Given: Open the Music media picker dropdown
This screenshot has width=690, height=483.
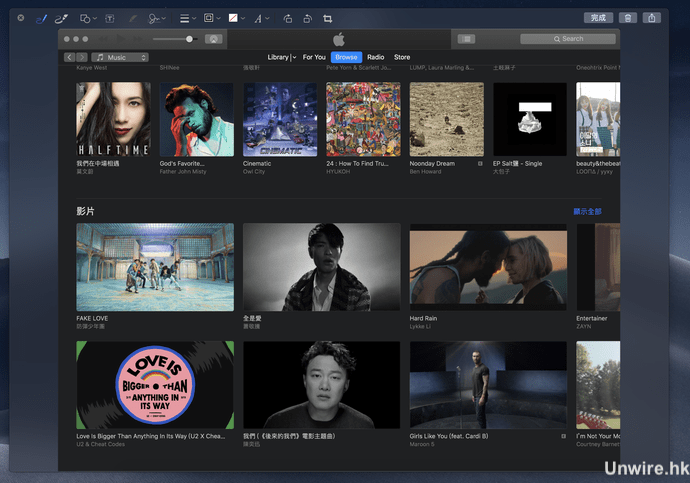Looking at the screenshot, I should pos(120,57).
